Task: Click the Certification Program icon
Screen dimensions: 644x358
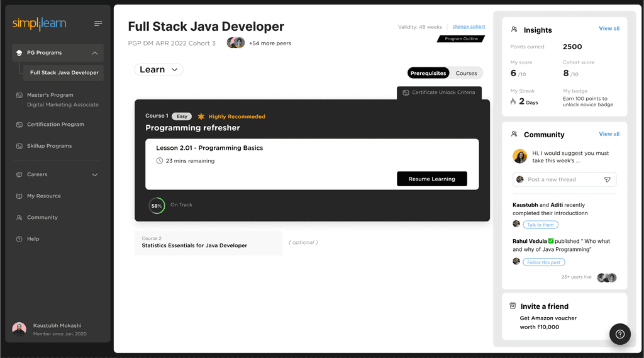Action: click(19, 125)
